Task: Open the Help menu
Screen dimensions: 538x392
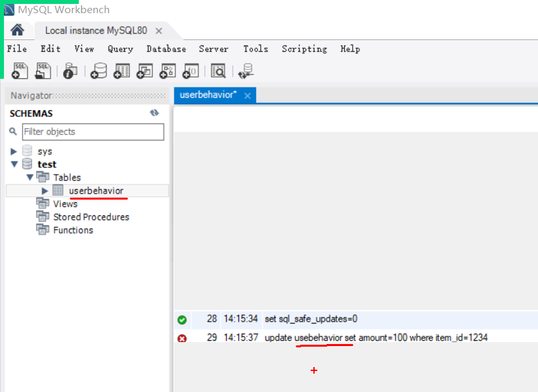Action: tap(350, 49)
